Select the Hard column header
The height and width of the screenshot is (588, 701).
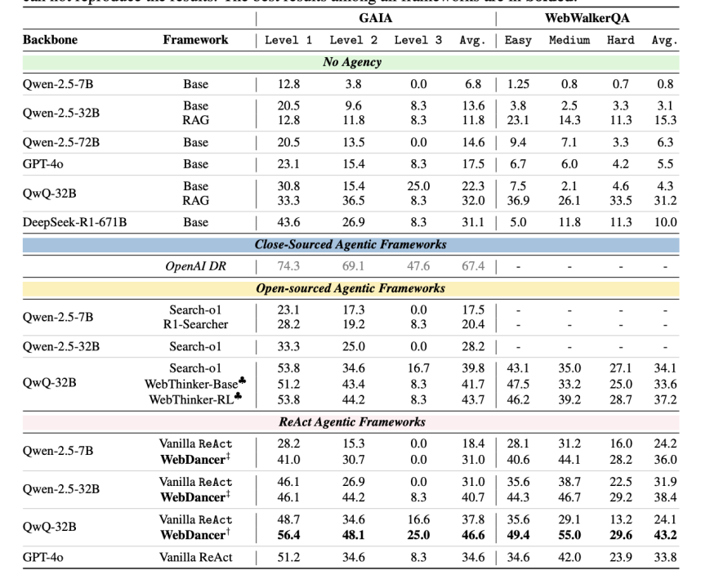621,40
